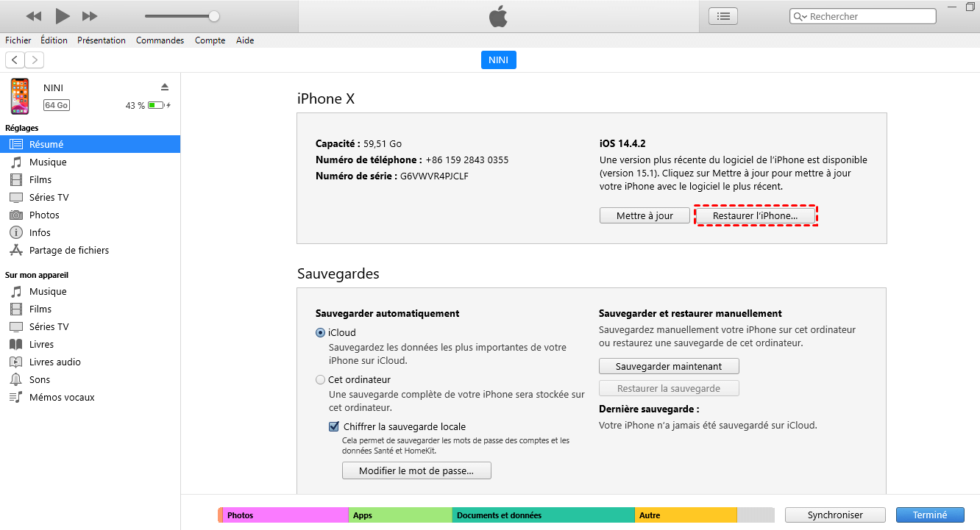Click the rewind previous track icon
This screenshot has height=530, width=980.
tap(34, 15)
